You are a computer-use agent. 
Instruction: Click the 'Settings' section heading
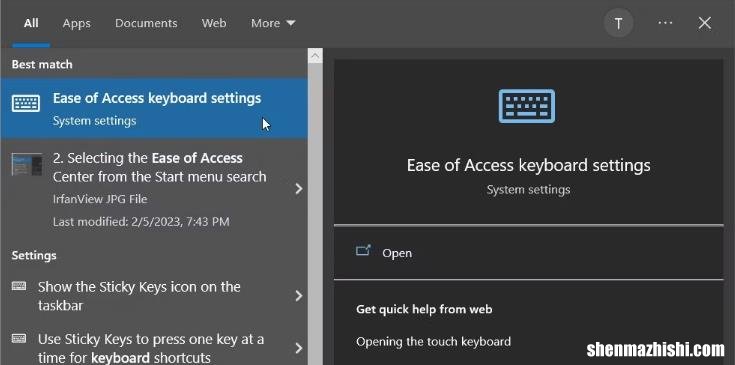pos(34,255)
